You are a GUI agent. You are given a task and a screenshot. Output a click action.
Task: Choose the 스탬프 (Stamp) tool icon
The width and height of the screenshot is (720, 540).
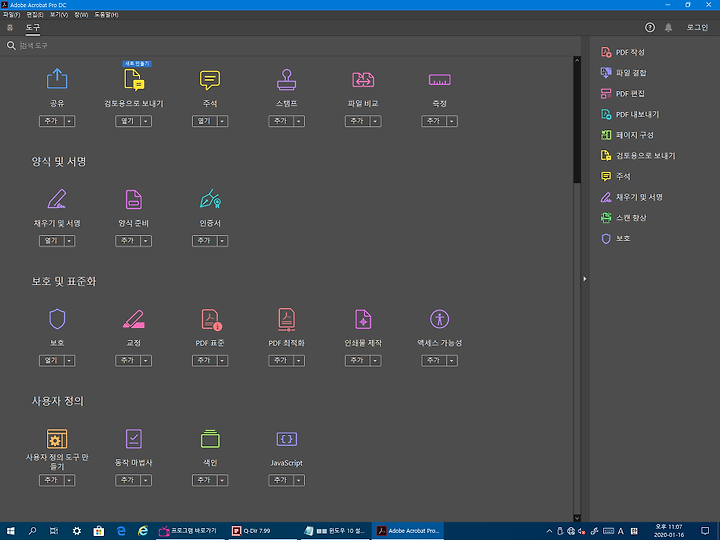pyautogui.click(x=287, y=79)
